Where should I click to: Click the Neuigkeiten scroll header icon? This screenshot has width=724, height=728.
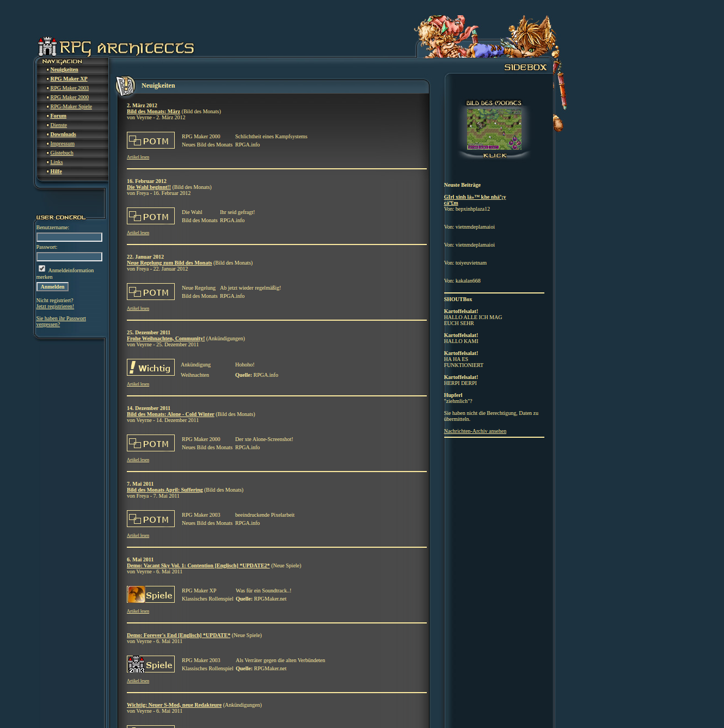125,86
